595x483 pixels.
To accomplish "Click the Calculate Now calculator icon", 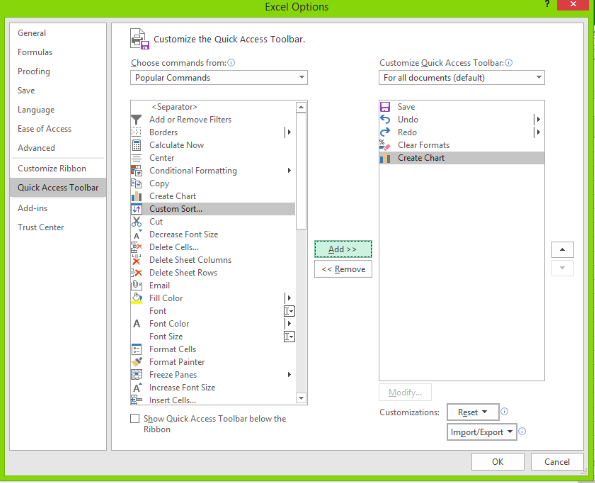I will 136,145.
